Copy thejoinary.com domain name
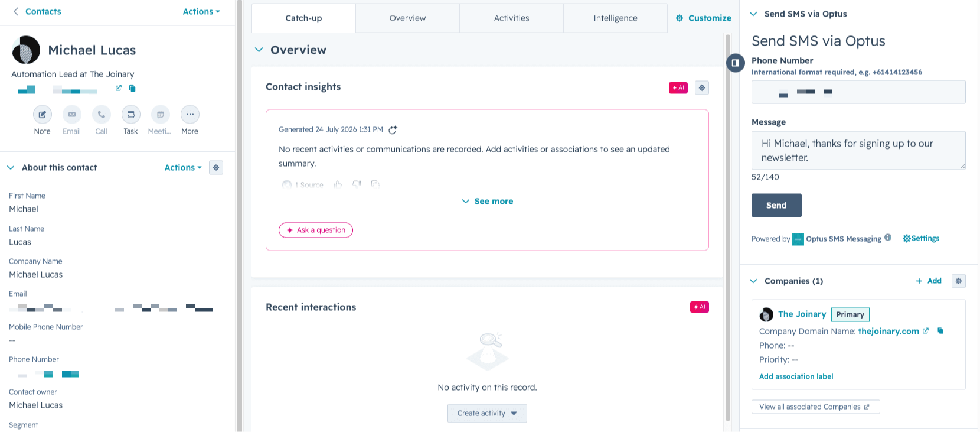This screenshot has height=432, width=980. click(x=940, y=331)
